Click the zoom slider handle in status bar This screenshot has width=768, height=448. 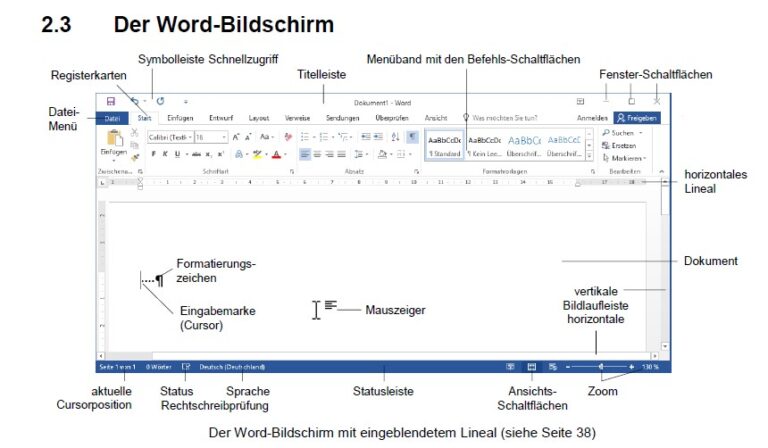601,367
